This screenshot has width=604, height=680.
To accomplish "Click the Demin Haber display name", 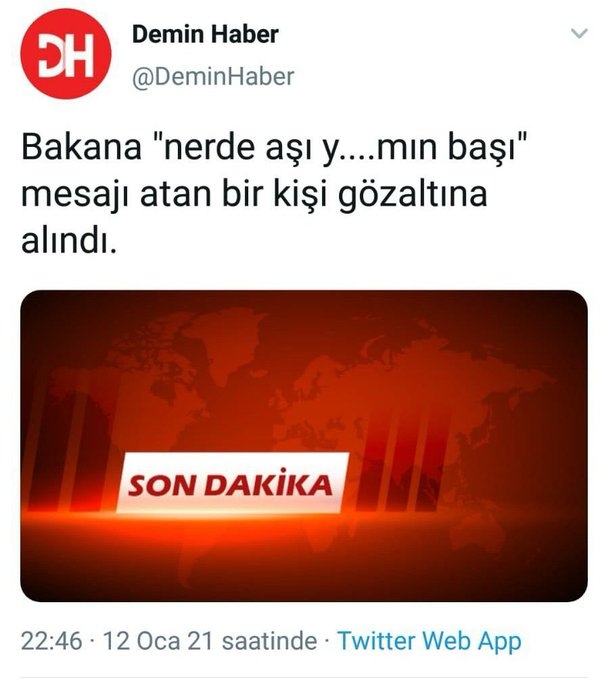I will [x=205, y=34].
